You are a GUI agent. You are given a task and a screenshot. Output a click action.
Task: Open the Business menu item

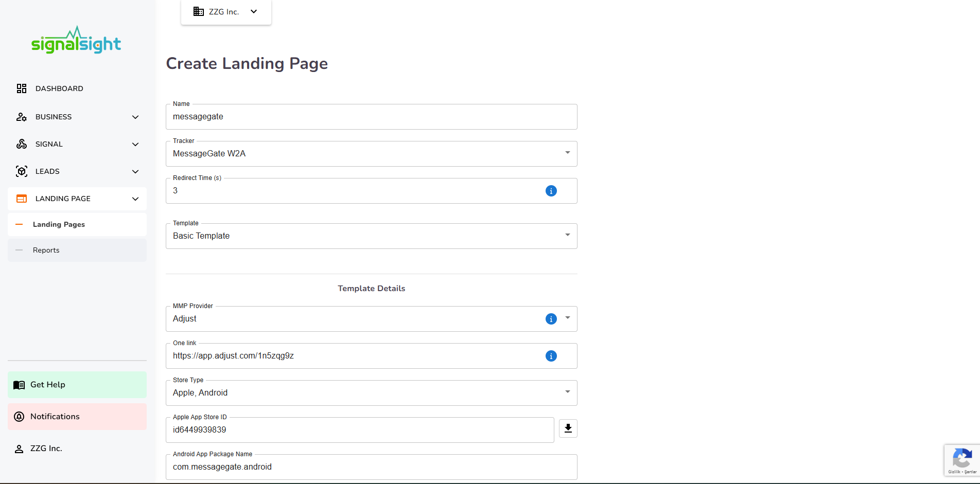[77, 117]
